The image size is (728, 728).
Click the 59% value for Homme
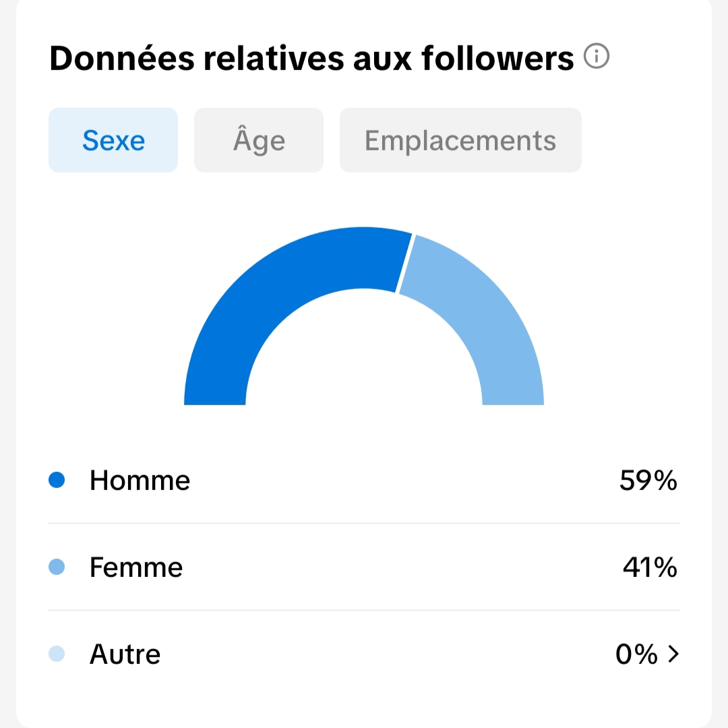(648, 481)
